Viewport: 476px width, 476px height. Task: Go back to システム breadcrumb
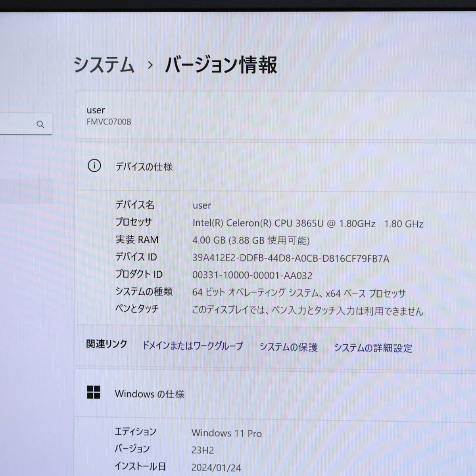click(104, 65)
